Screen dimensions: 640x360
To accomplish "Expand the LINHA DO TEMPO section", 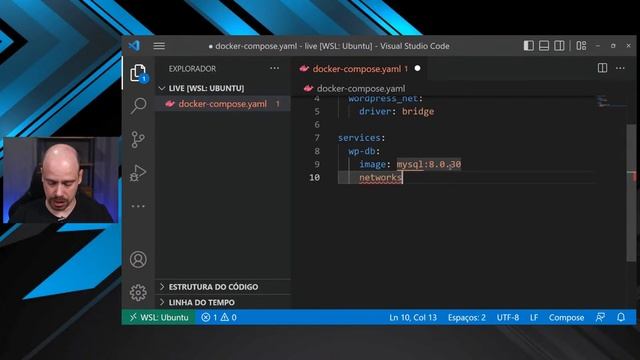I will [223, 302].
